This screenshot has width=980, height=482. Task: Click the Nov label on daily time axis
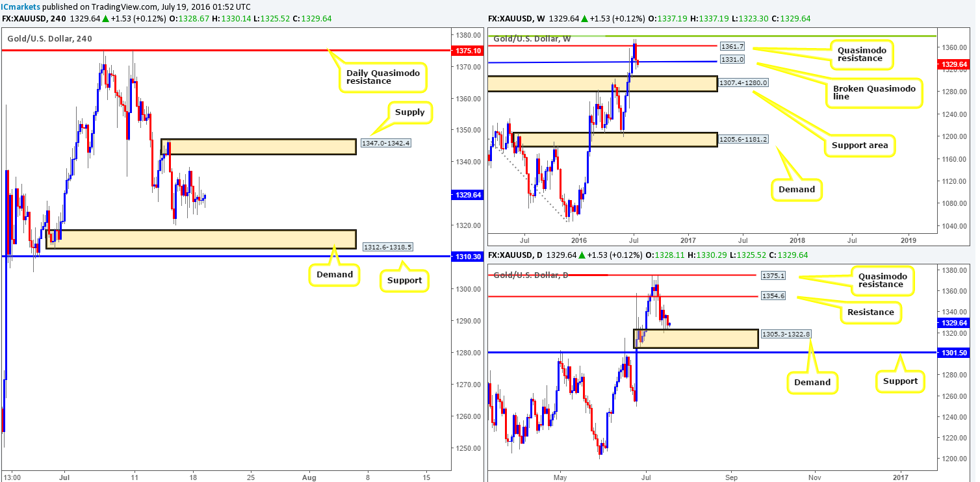815,476
